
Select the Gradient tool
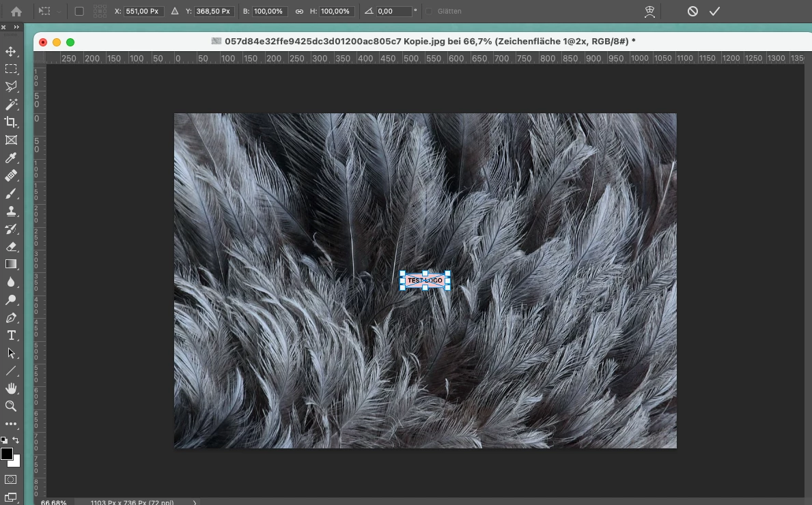pyautogui.click(x=11, y=264)
